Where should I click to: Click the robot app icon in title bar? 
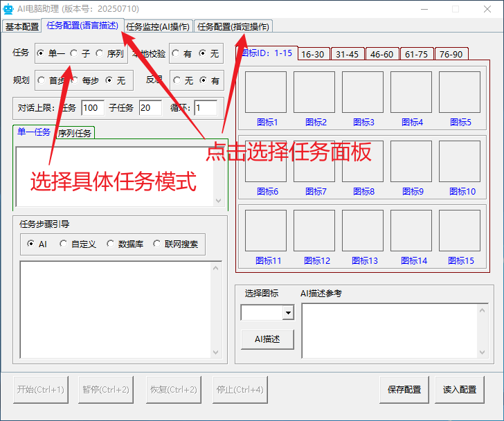pyautogui.click(x=9, y=8)
